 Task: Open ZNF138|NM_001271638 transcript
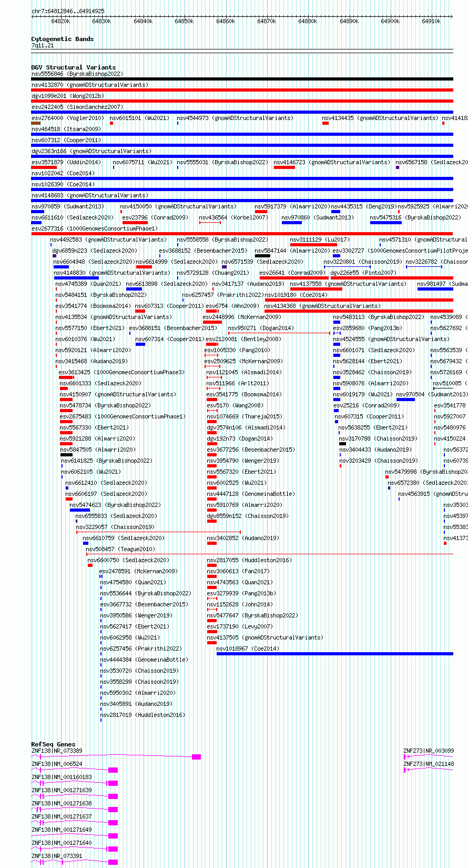pos(62,803)
